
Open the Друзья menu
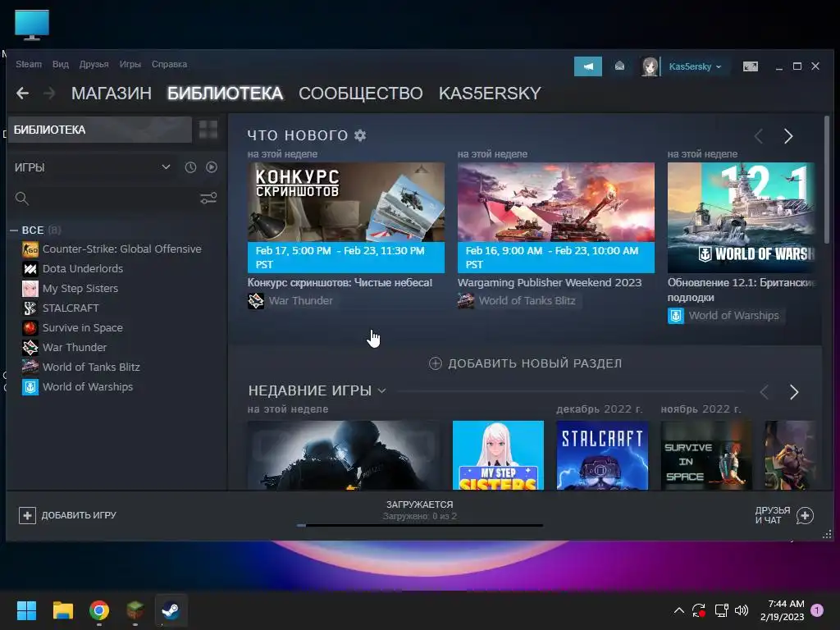94,64
